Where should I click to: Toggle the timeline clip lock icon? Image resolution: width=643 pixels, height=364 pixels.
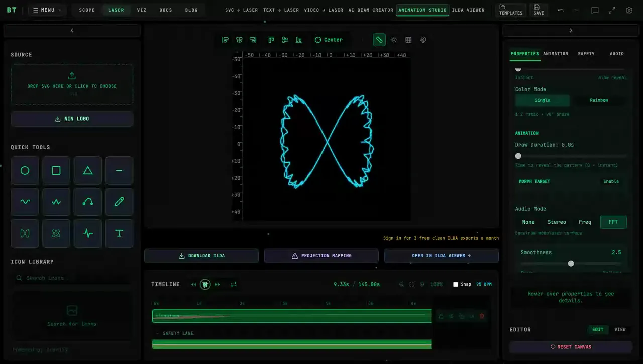441,316
